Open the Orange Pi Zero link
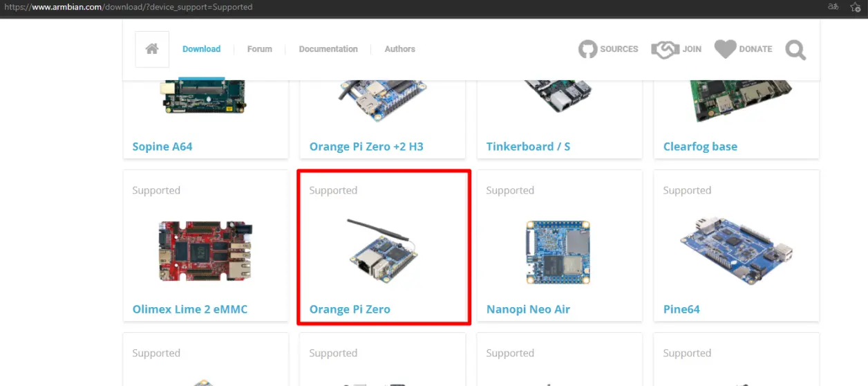 coord(350,309)
